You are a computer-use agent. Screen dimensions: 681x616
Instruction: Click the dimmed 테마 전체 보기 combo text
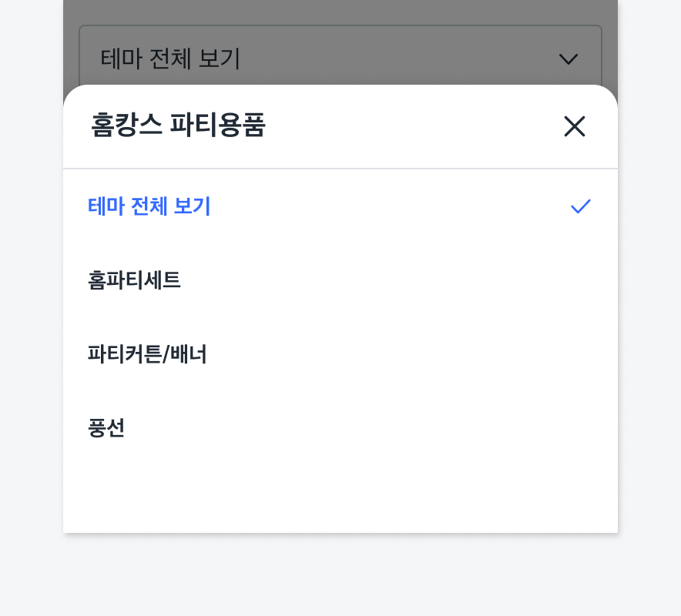pos(170,59)
